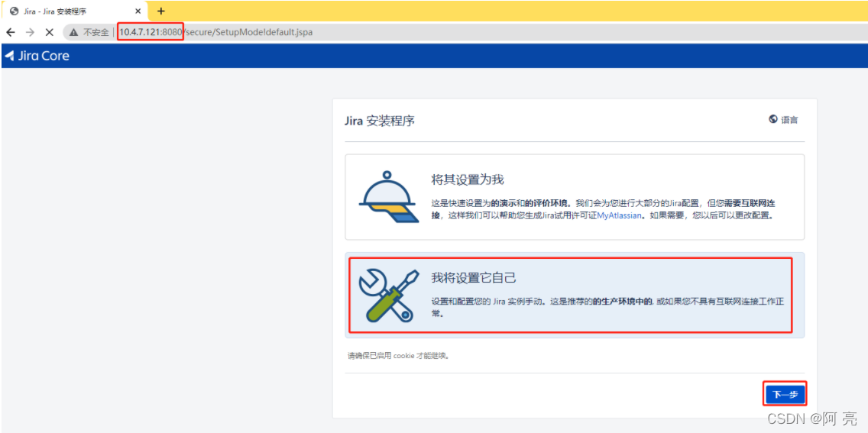Choose the 将其设置为我 setup option
Image resolution: width=868 pixels, height=433 pixels.
coord(575,197)
